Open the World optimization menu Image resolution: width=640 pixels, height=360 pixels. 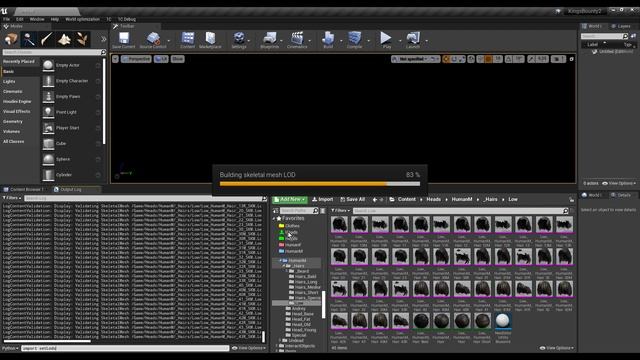[82, 19]
